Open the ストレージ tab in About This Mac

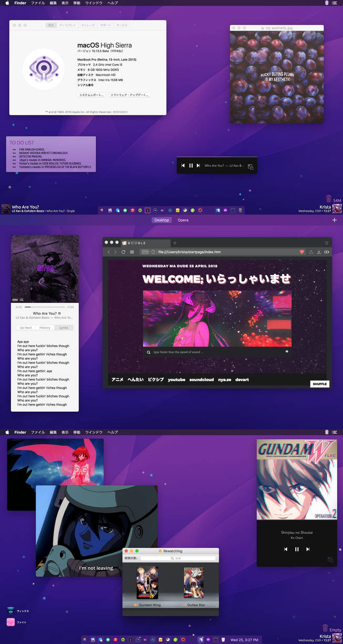88,25
